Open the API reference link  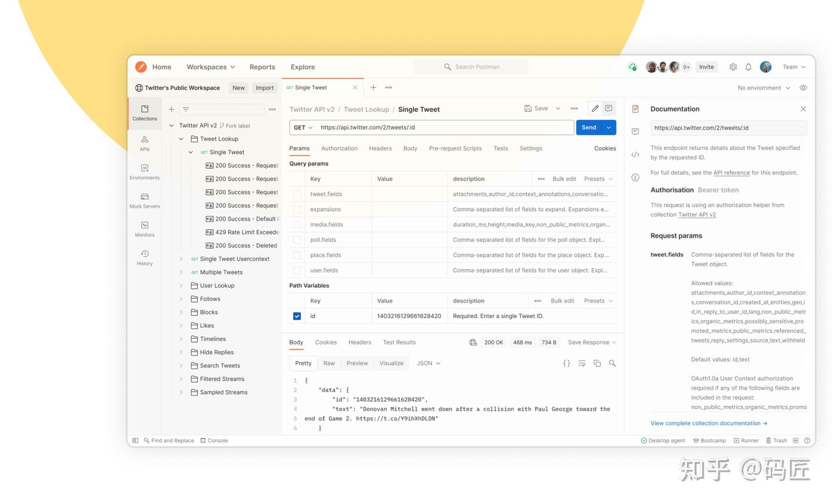[x=731, y=173]
